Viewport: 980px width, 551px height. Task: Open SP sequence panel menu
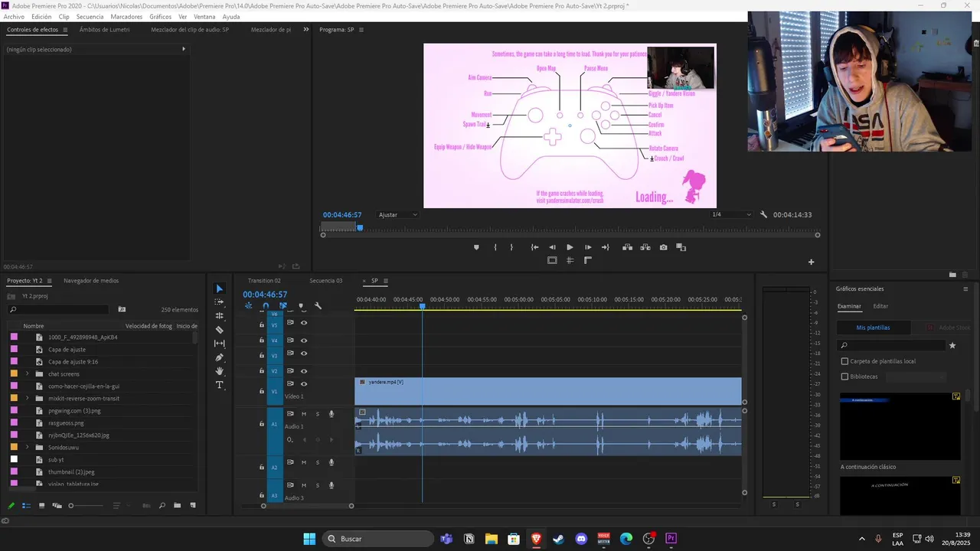386,281
